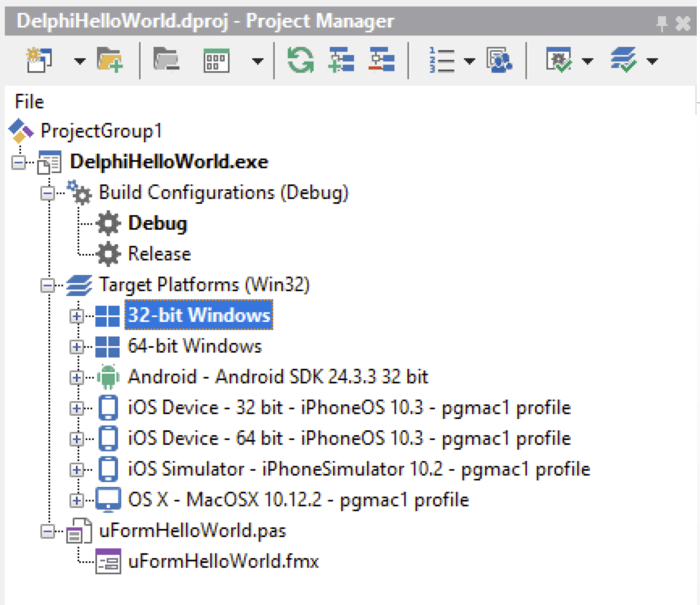Collapse the Target Platforms node
700x605 pixels.
pyautogui.click(x=48, y=286)
